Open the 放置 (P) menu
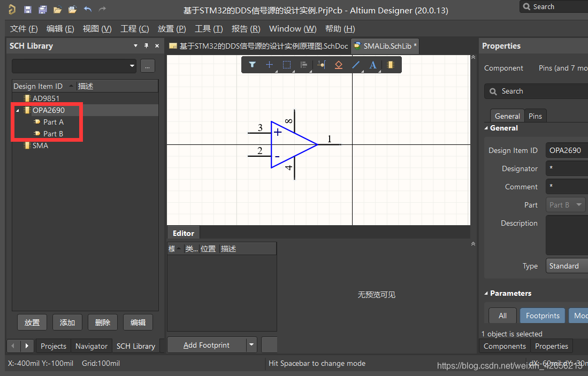The width and height of the screenshot is (588, 376). point(172,29)
